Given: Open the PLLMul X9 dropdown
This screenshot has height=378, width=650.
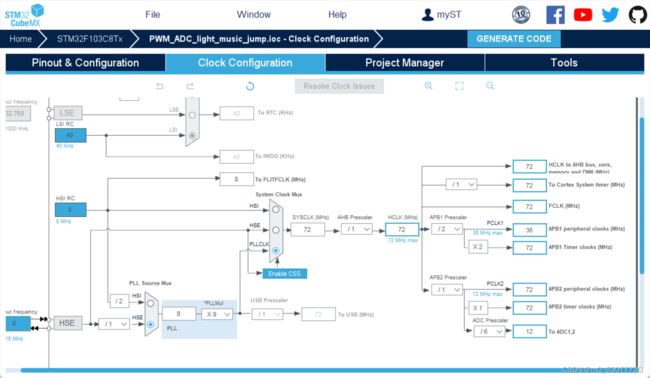Looking at the screenshot, I should [x=217, y=314].
